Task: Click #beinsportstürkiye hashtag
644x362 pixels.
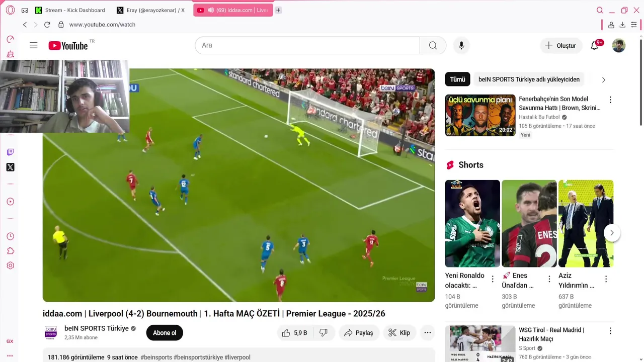Action: [198, 357]
